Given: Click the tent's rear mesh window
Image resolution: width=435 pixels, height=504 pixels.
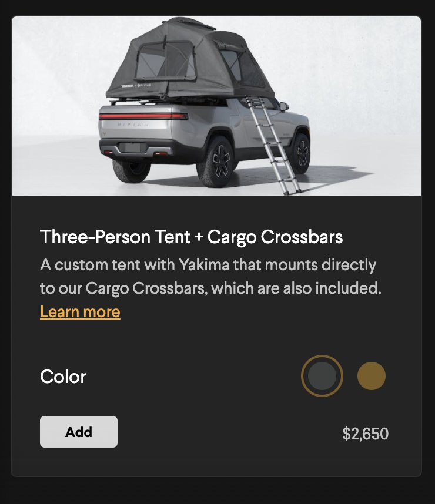Looking at the screenshot, I should [165, 61].
